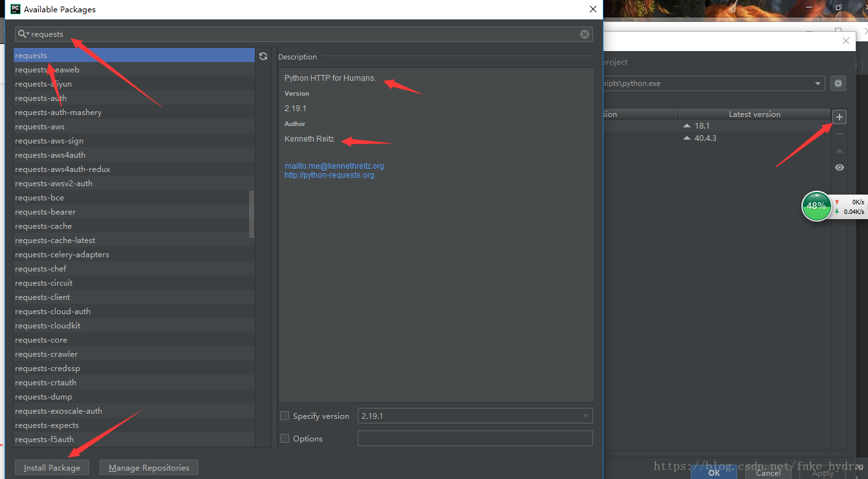Screen dimensions: 868x479
Task: Click the Latest version column header
Action: [754, 114]
